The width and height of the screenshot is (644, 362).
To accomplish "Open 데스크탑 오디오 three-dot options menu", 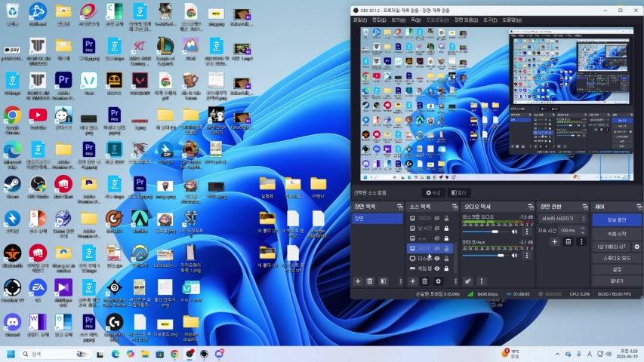I will tap(527, 232).
